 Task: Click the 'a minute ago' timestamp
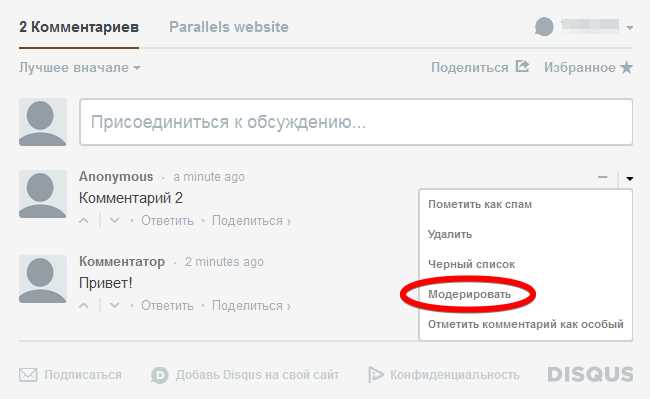pos(209,177)
